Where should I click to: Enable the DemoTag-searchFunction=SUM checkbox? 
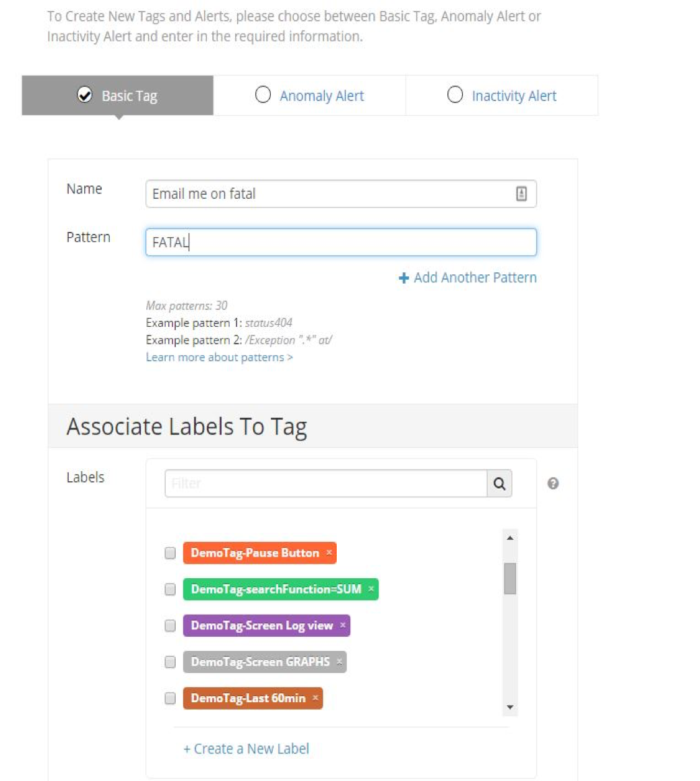170,590
